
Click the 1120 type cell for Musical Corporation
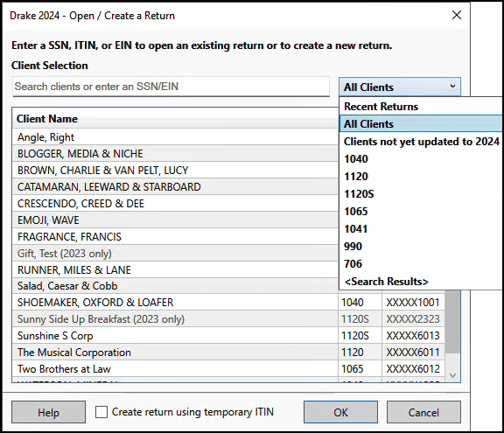360,353
